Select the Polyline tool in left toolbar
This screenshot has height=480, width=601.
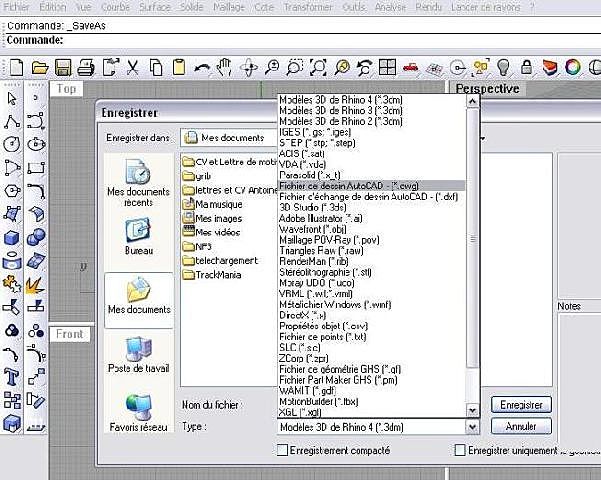point(12,122)
